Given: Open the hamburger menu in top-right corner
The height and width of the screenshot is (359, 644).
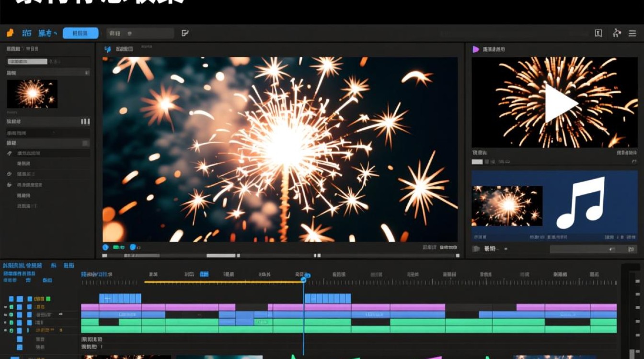Looking at the screenshot, I should click(x=632, y=33).
